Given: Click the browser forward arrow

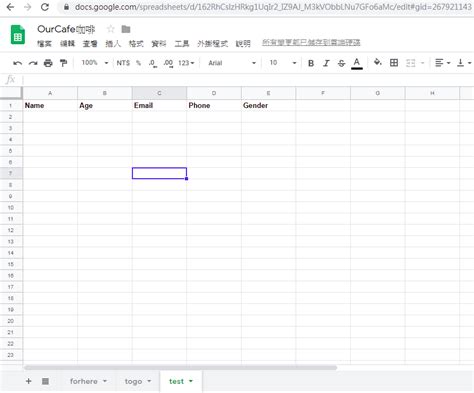Looking at the screenshot, I should pos(27,7).
